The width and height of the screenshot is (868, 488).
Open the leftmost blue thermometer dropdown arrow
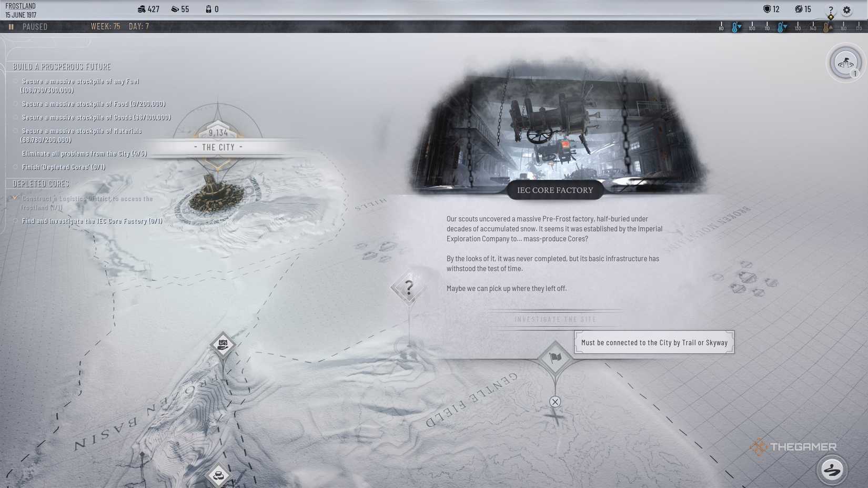point(738,25)
